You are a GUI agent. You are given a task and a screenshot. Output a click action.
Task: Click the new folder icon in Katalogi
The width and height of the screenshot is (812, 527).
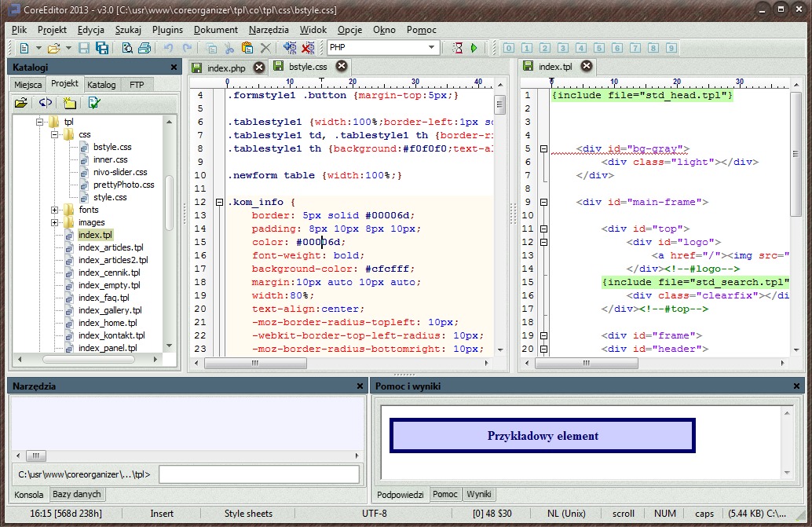70,103
